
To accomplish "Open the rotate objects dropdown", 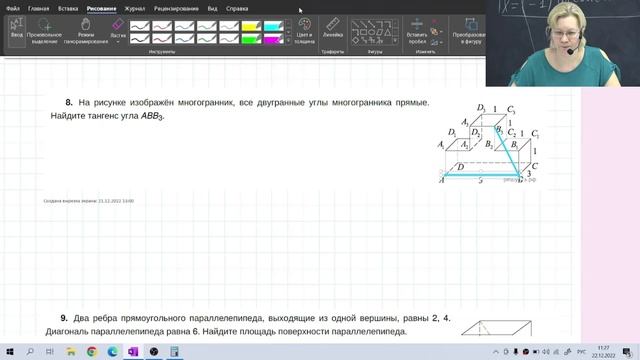I will [x=436, y=42].
